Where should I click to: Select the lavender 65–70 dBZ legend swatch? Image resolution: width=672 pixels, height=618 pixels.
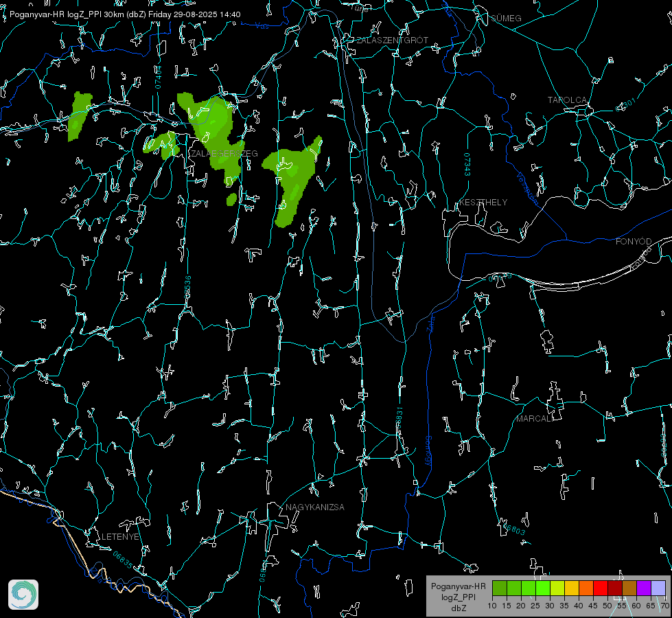[x=658, y=588]
